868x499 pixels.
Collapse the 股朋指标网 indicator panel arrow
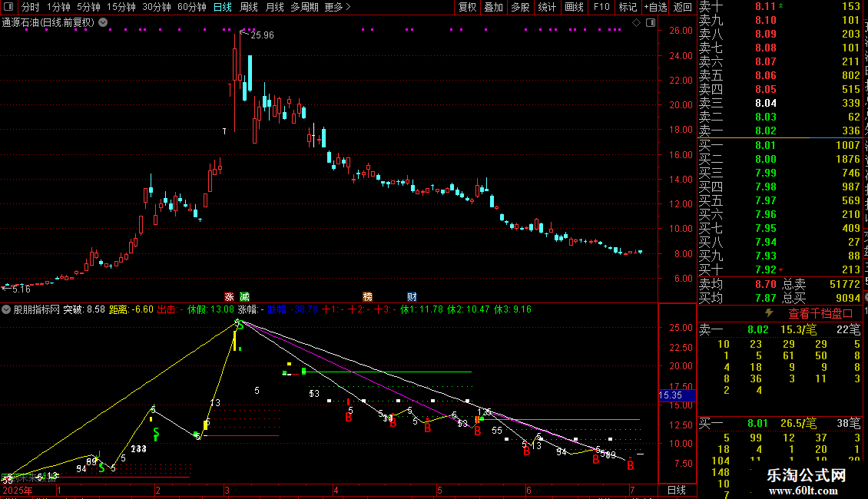6,310
